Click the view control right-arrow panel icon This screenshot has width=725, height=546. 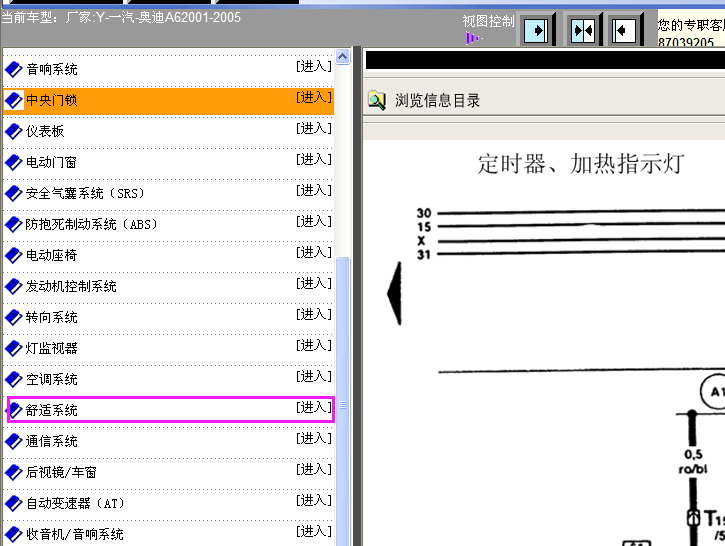(x=536, y=31)
